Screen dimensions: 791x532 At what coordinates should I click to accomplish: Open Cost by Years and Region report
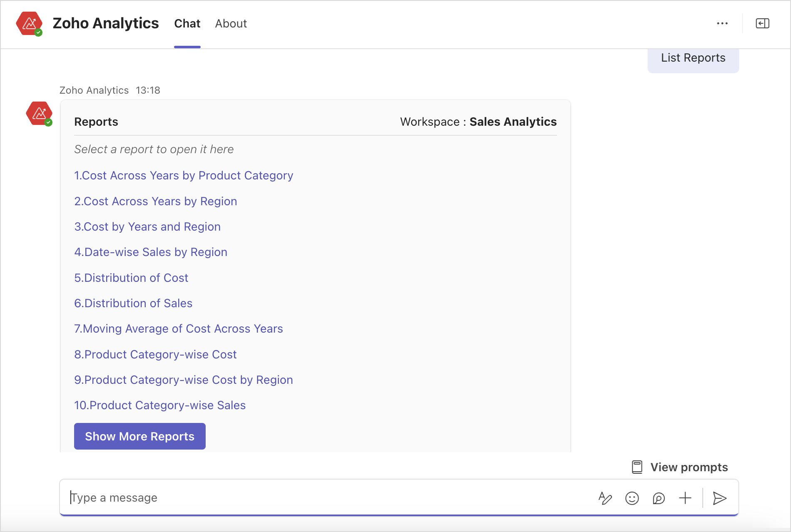(x=147, y=227)
